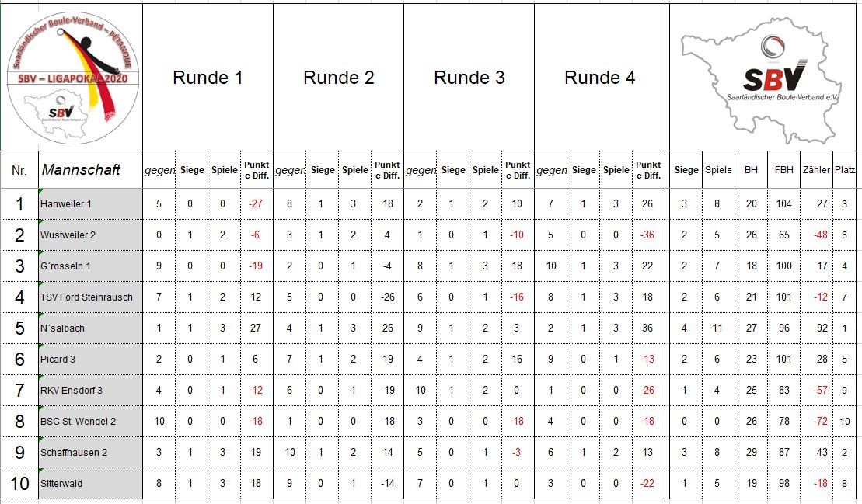862x504 pixels.
Task: Select the RKV Ensdorf 3 team cell
Action: 89,391
